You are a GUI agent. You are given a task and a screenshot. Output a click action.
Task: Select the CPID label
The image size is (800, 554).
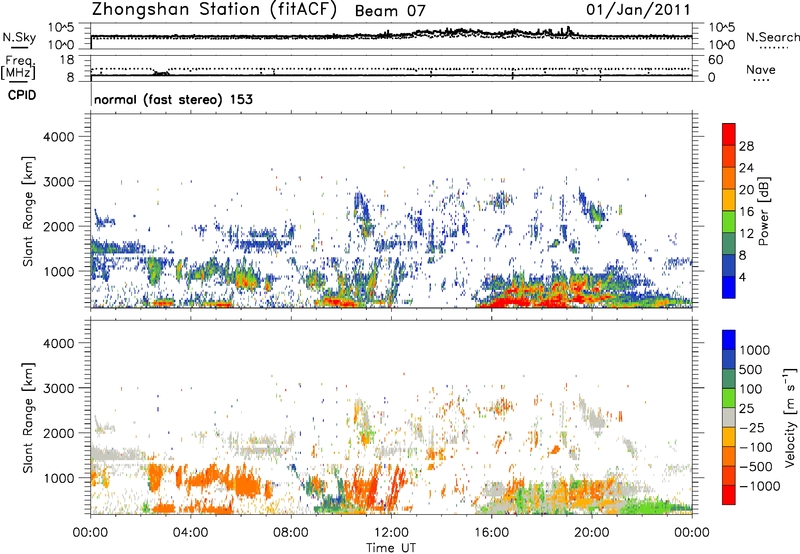click(22, 95)
